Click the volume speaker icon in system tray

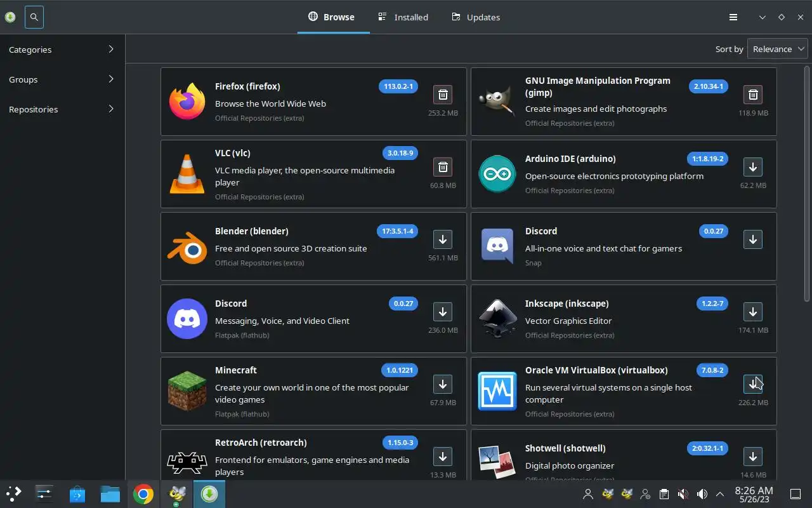[x=702, y=493]
